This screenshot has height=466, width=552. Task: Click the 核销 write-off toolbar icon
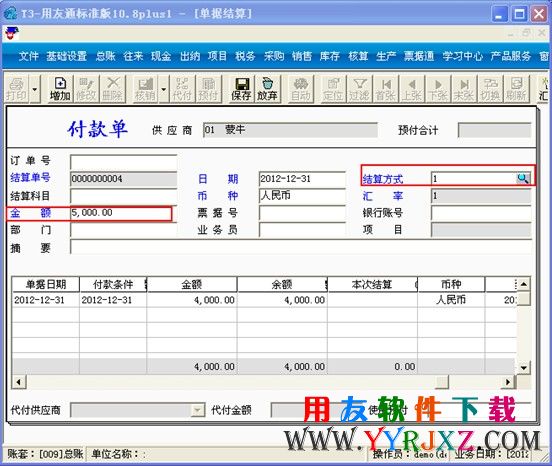tap(145, 89)
